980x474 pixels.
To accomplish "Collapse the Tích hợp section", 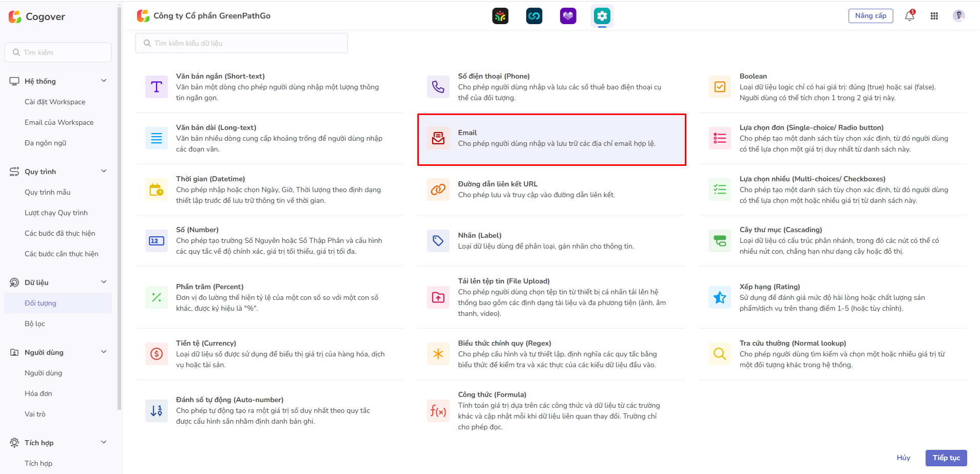I will pyautogui.click(x=104, y=442).
